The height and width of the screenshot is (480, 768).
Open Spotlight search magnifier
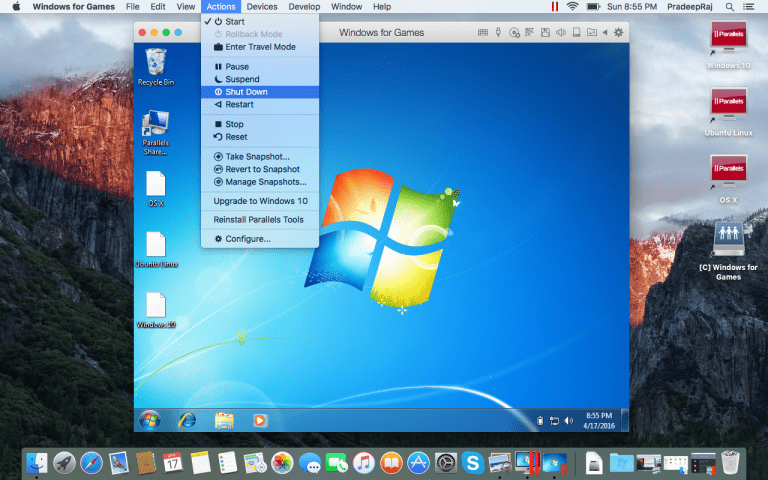[729, 7]
